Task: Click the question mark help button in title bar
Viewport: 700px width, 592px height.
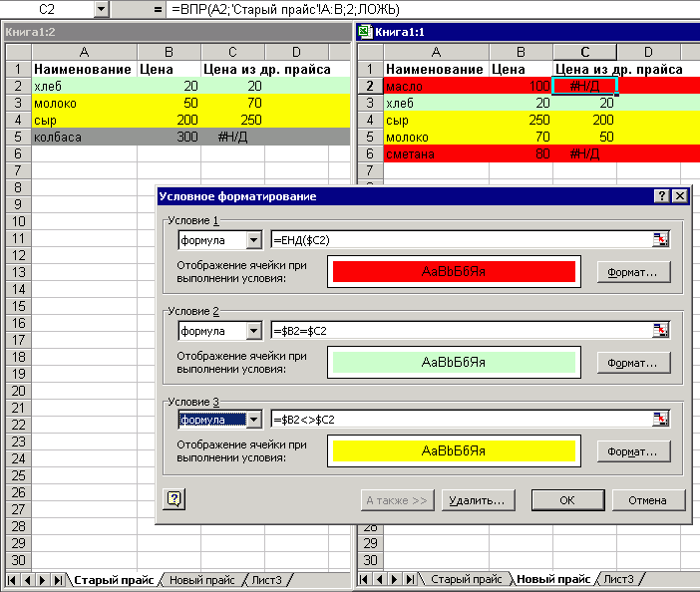Action: [661, 196]
